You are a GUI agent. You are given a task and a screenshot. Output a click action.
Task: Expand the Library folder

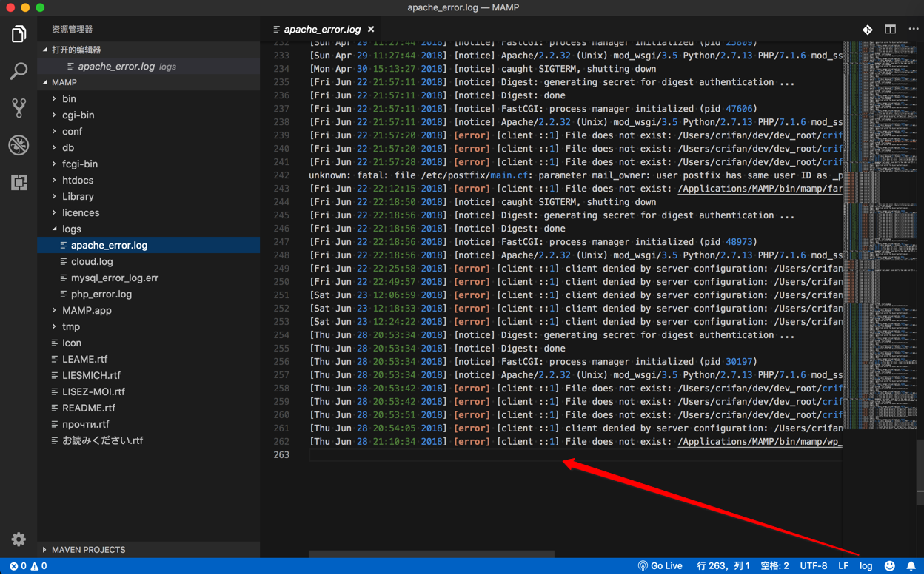[x=148, y=196]
